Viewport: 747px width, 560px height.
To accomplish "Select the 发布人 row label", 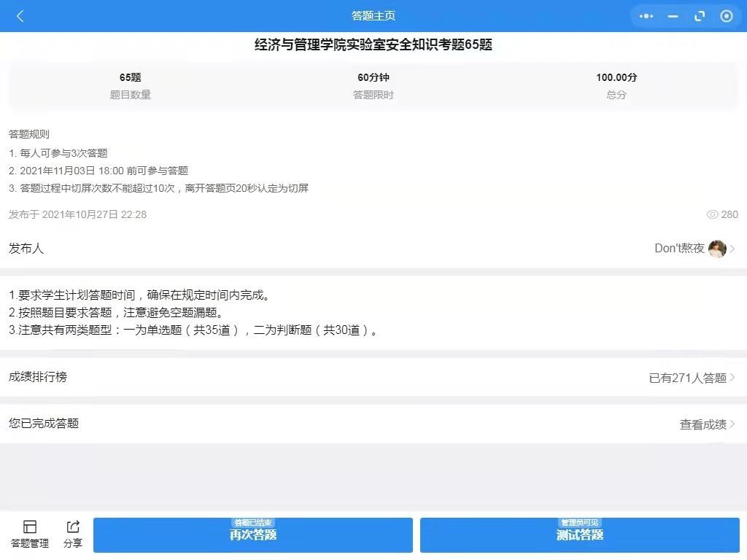I will [26, 249].
